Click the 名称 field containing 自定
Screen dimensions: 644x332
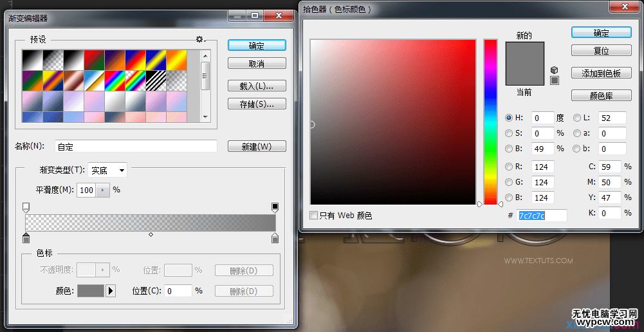(136, 146)
